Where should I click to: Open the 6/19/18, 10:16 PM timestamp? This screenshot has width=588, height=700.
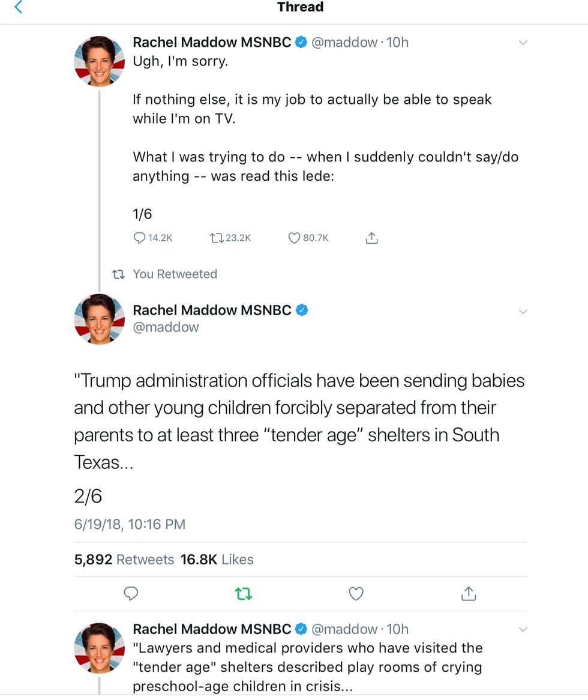tap(130, 524)
